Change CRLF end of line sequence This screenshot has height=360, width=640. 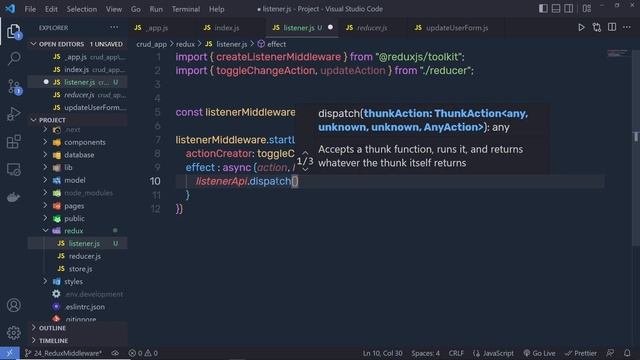456,353
